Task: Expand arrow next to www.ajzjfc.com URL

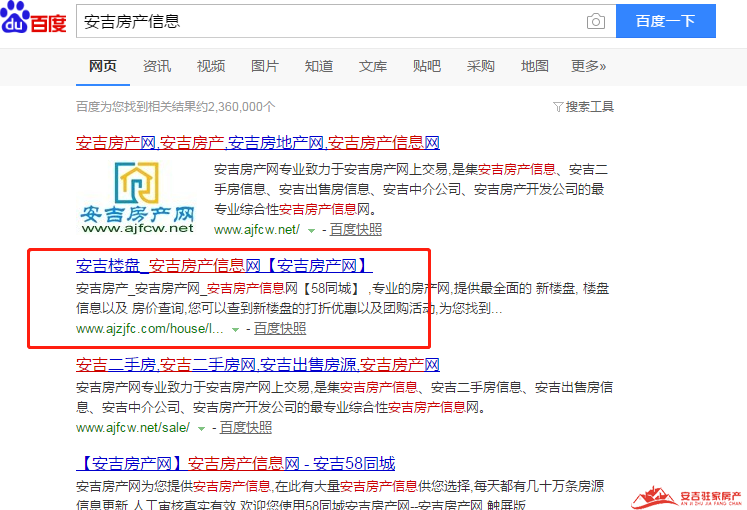Action: click(x=235, y=330)
